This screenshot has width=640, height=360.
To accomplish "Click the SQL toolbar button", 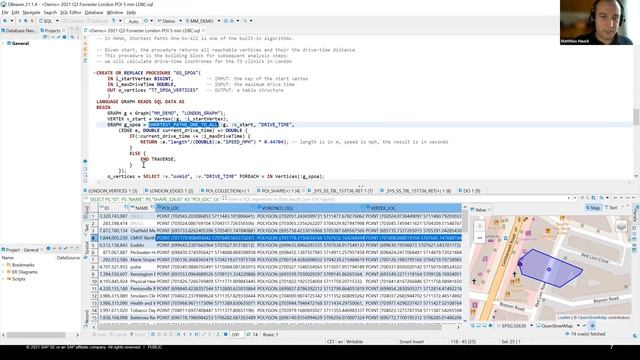I will pos(46,21).
